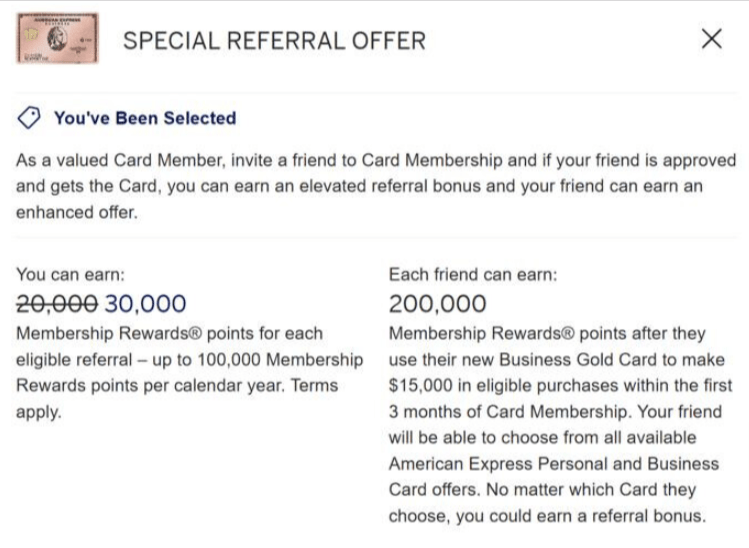Click the "$15,000 in eligible purchases" line
Image resolution: width=749 pixels, height=548 pixels.
560,385
